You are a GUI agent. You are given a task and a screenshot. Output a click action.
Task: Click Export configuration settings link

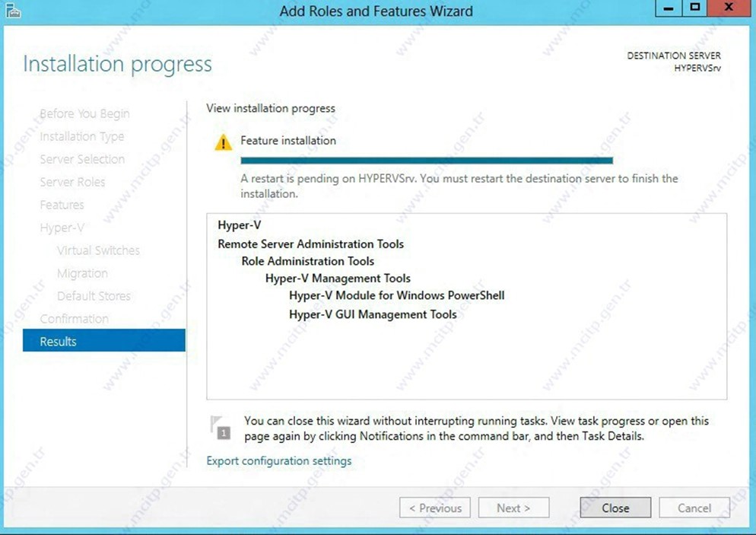click(278, 460)
